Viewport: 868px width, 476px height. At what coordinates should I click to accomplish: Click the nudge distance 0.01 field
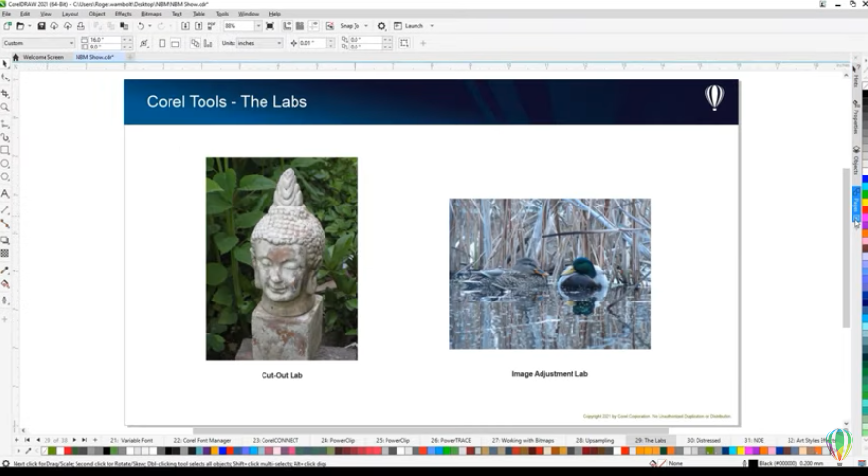(x=313, y=43)
